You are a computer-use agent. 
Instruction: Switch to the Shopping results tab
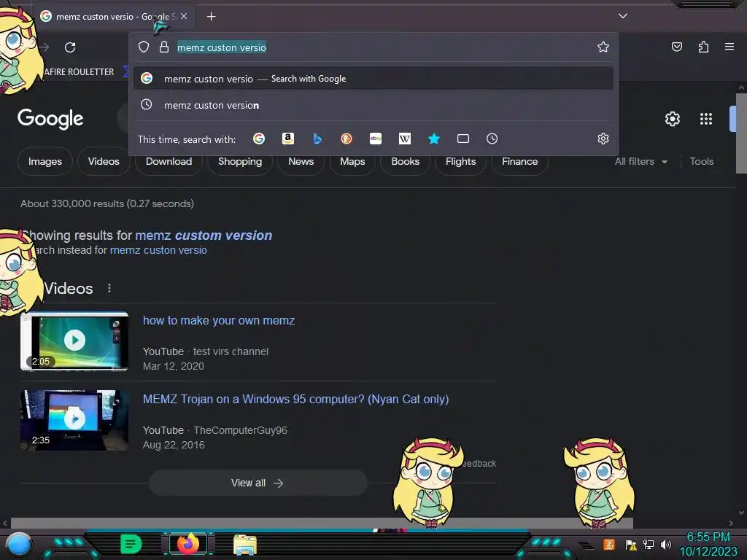[239, 161]
